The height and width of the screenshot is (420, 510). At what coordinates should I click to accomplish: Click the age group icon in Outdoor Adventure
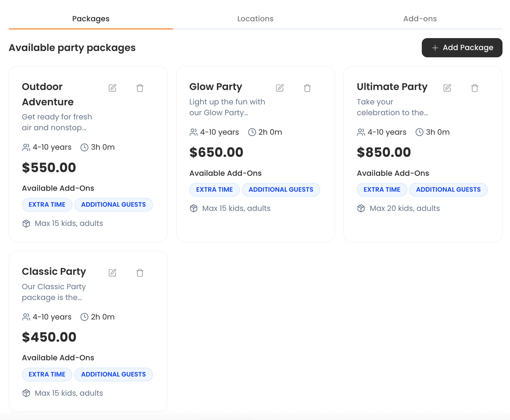click(26, 147)
